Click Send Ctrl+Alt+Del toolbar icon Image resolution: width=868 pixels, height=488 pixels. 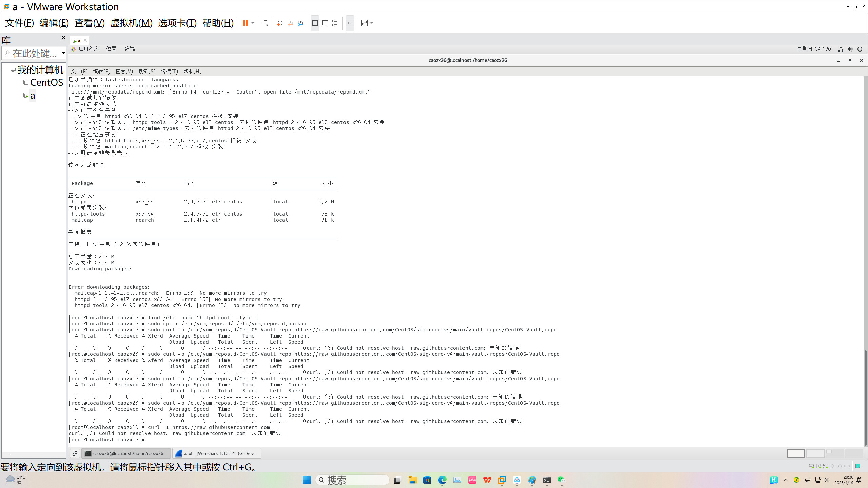click(265, 23)
